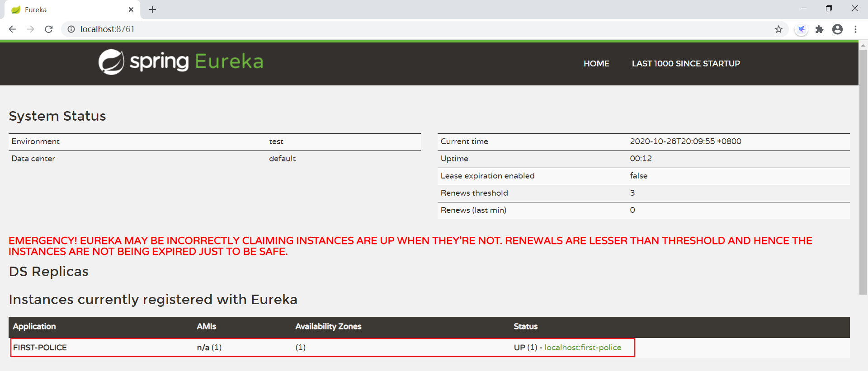The width and height of the screenshot is (868, 371).
Task: Click the Status column header
Action: (525, 326)
